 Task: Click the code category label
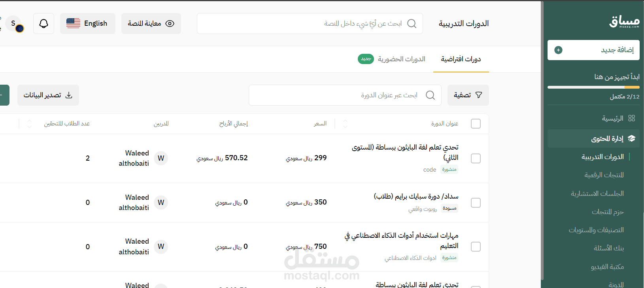(430, 170)
